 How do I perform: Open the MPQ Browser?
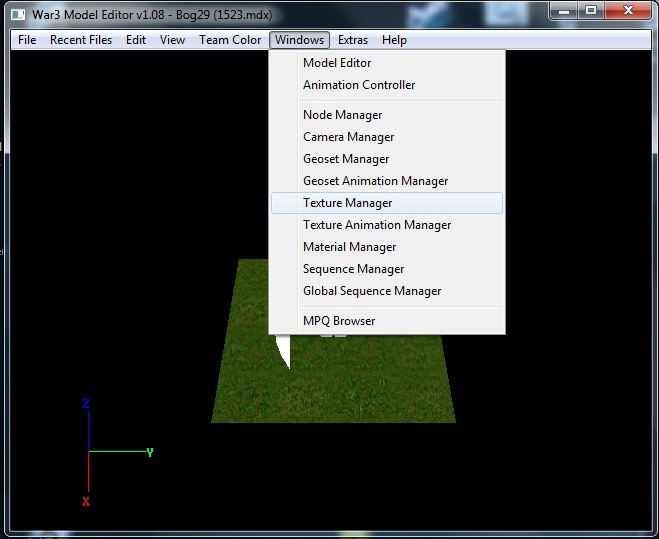(387, 321)
